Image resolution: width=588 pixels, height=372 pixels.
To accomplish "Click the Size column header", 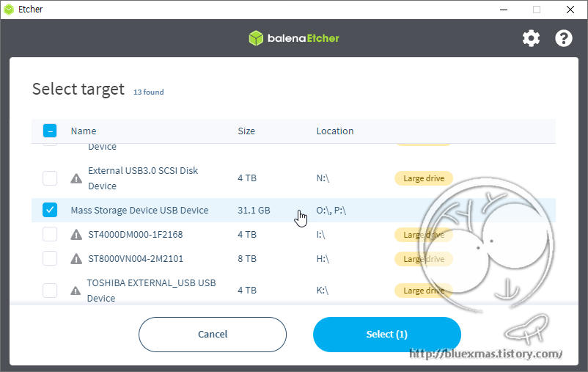I will coord(246,131).
